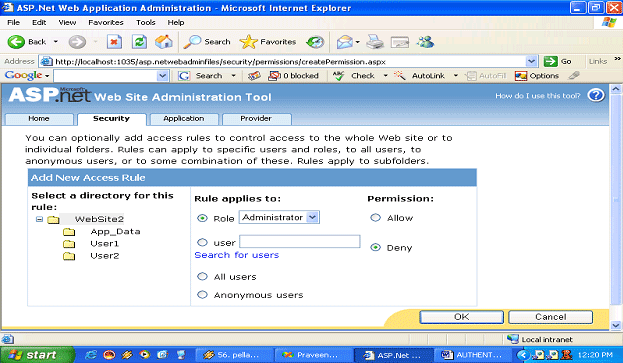This screenshot has height=363, width=623.
Task: Select the Anonymous users radio button
Action: point(202,295)
